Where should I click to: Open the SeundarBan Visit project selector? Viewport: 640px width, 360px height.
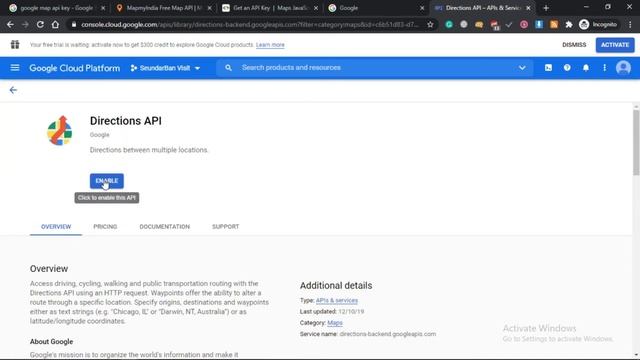pos(165,68)
